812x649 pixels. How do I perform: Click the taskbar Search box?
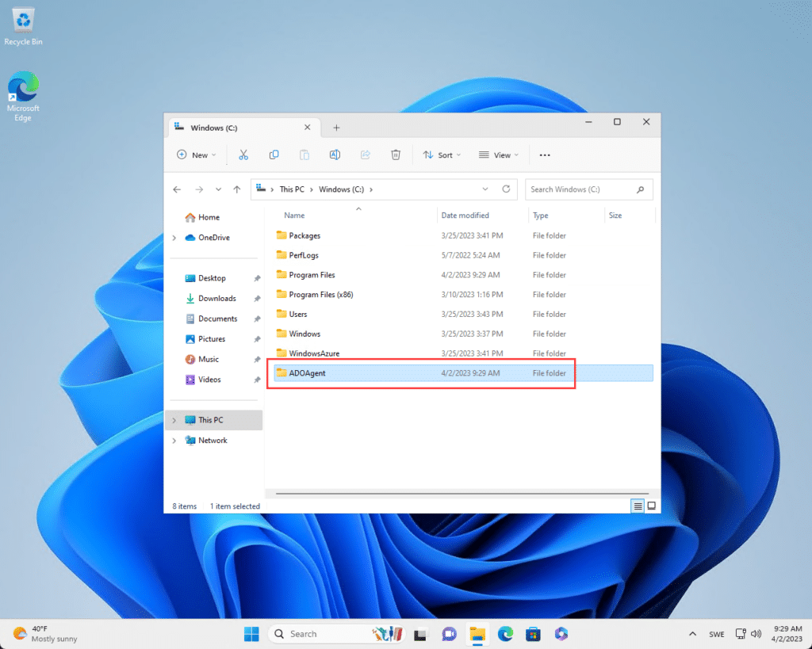337,633
